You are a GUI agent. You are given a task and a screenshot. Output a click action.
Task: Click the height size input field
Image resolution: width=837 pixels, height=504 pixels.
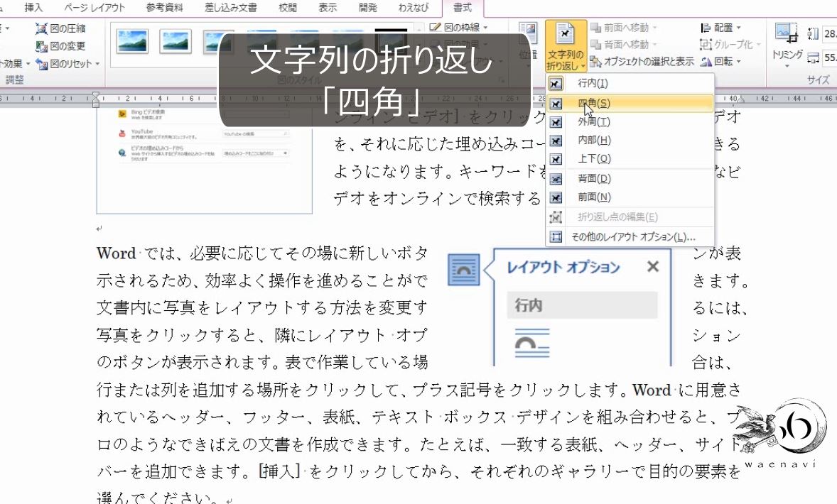point(830,33)
